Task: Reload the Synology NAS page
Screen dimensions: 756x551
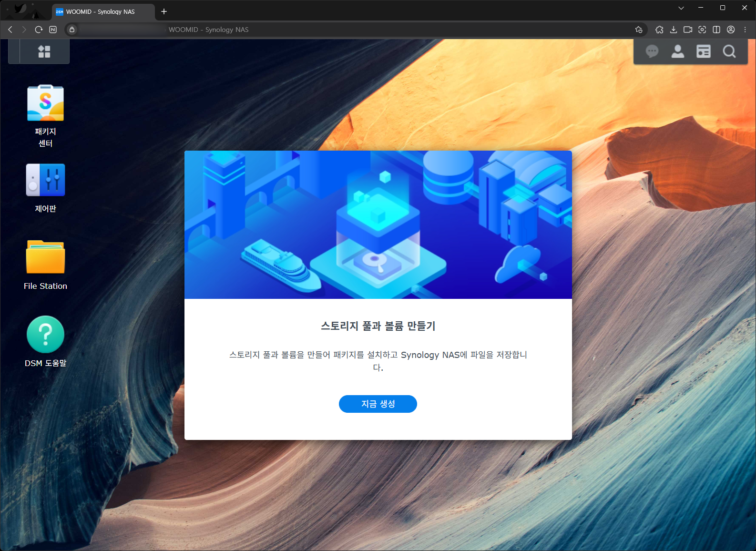Action: pos(39,30)
